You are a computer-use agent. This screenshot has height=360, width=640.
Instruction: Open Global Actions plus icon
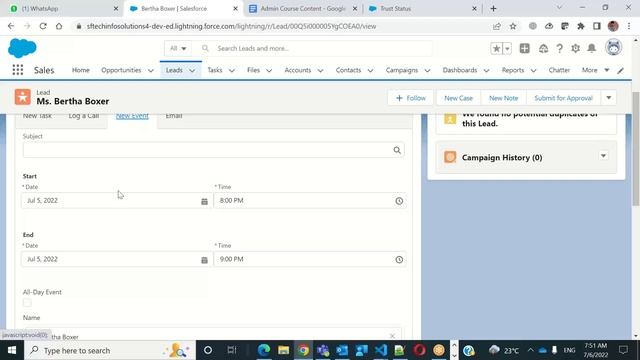click(524, 48)
